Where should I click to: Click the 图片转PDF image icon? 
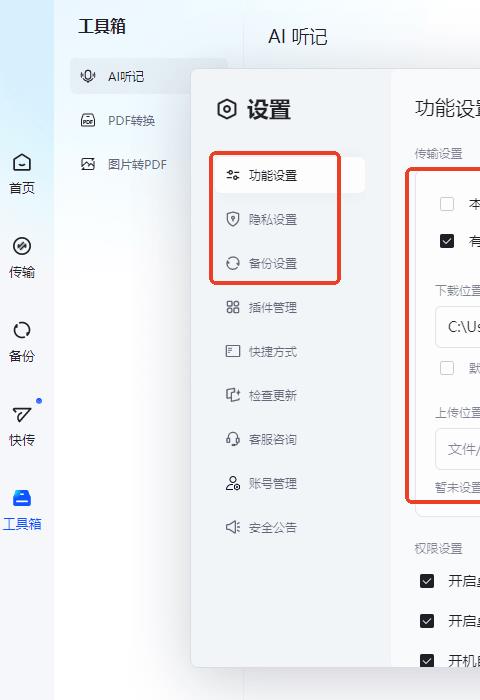point(88,164)
